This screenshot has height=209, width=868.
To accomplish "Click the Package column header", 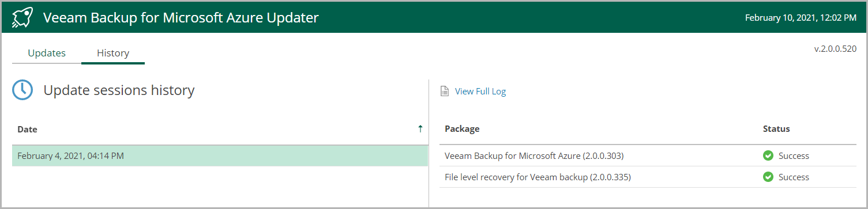I will click(x=462, y=128).
